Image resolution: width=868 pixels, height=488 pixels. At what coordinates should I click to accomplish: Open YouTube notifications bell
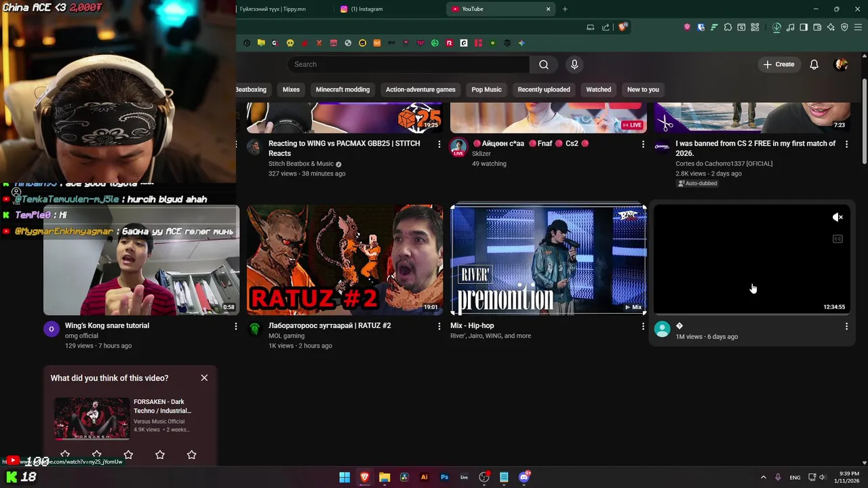[x=814, y=64]
